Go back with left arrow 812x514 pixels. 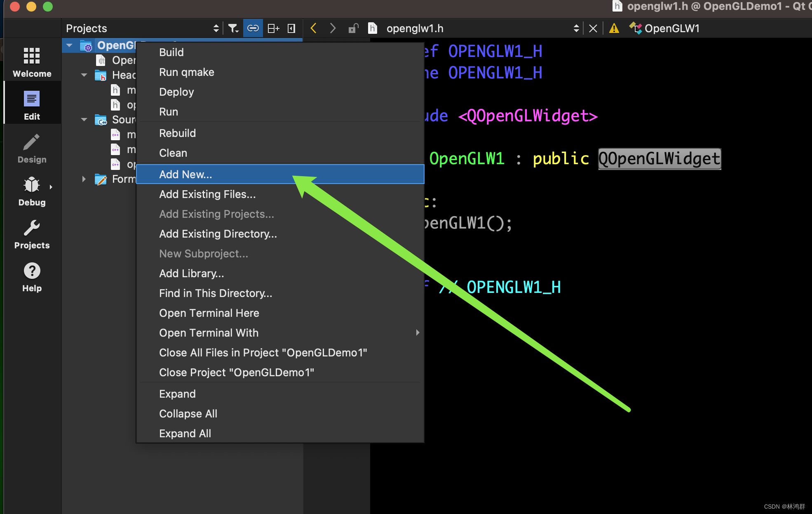pyautogui.click(x=313, y=28)
